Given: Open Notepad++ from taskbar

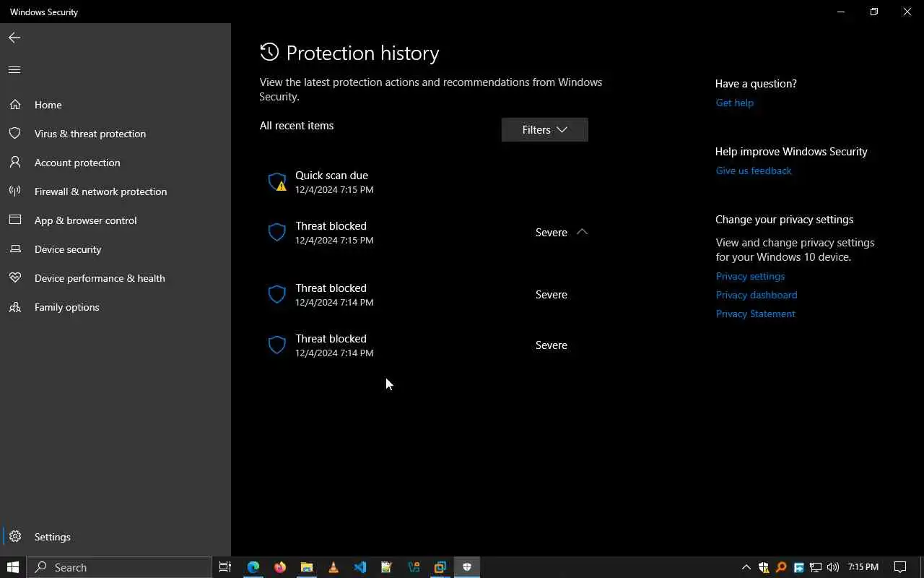Looking at the screenshot, I should pyautogui.click(x=386, y=567).
